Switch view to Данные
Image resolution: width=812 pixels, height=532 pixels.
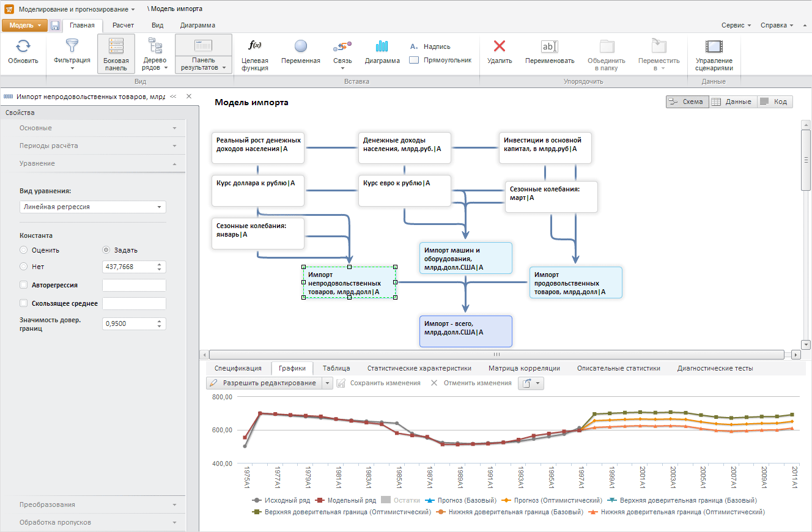tap(733, 102)
